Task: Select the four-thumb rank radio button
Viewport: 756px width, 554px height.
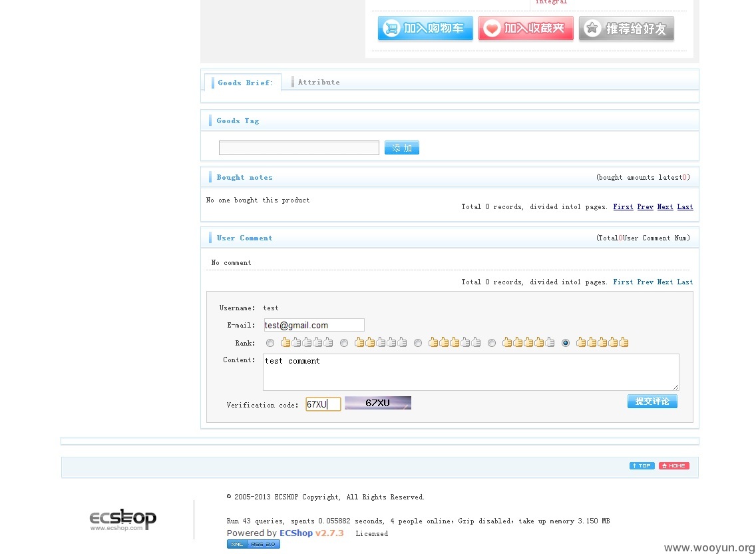Action: coord(492,343)
